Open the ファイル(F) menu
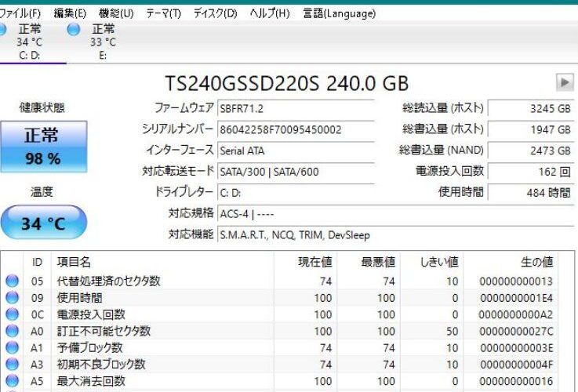 [21, 13]
